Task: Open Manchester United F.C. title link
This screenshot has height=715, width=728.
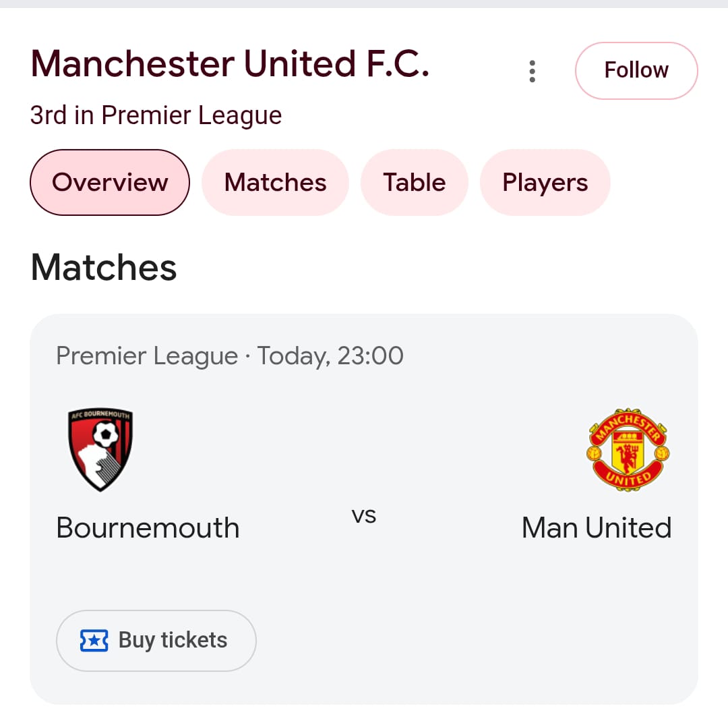Action: pos(231,63)
